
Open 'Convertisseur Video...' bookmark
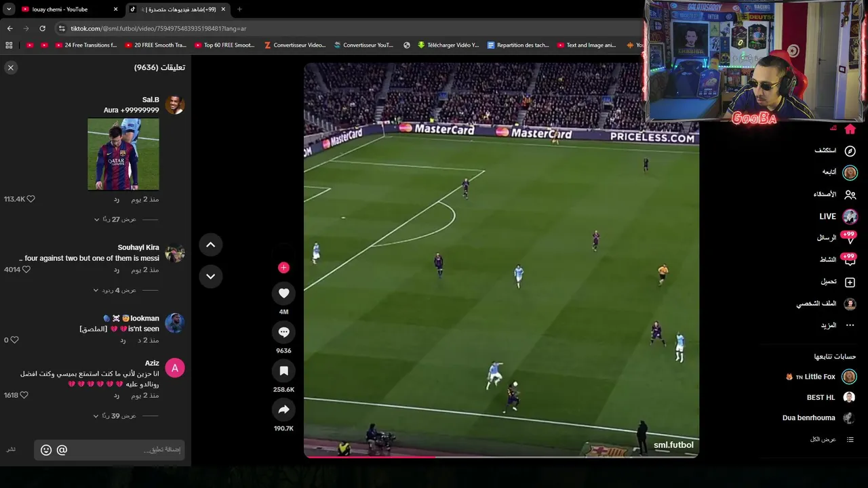[x=295, y=45]
